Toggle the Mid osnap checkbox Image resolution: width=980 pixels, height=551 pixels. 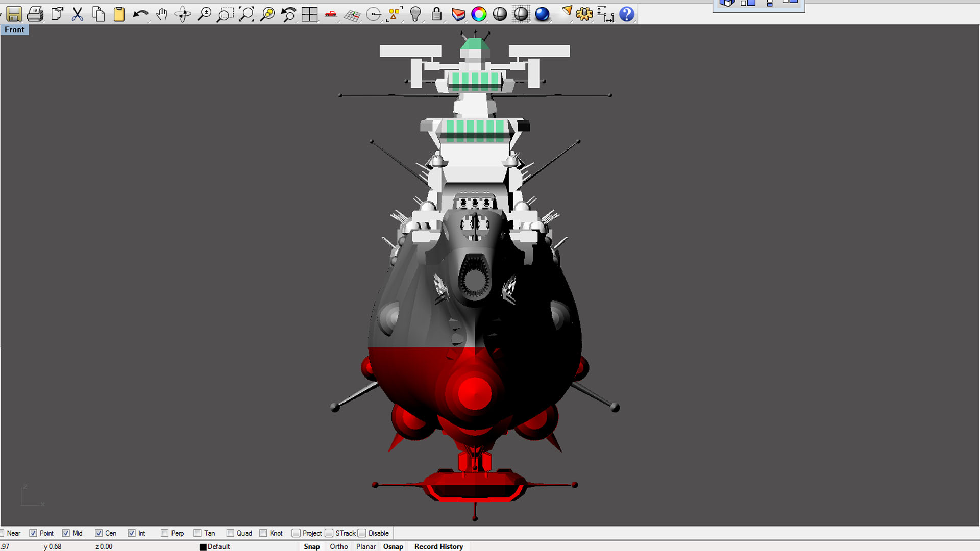66,533
